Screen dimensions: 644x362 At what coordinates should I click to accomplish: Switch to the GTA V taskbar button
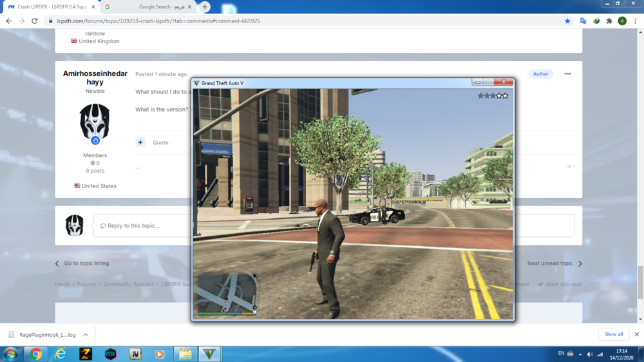[210, 354]
